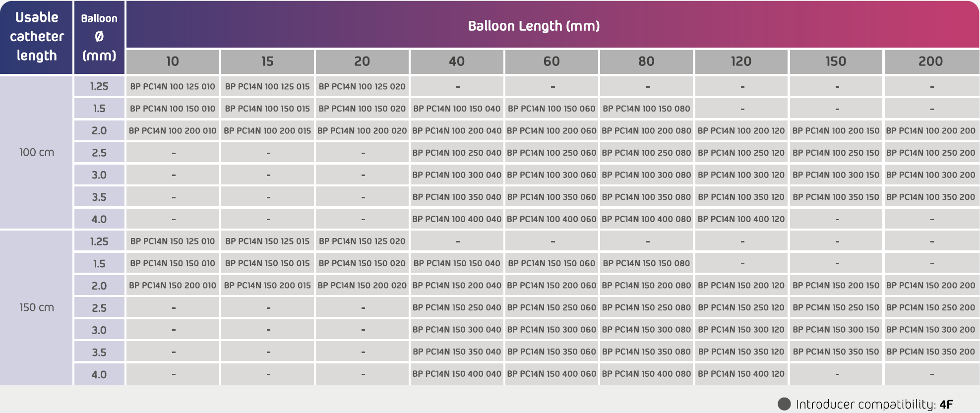Viewport: 980px width, 413px height.
Task: Click product code BP PC14N 100 125 010
Action: [173, 86]
